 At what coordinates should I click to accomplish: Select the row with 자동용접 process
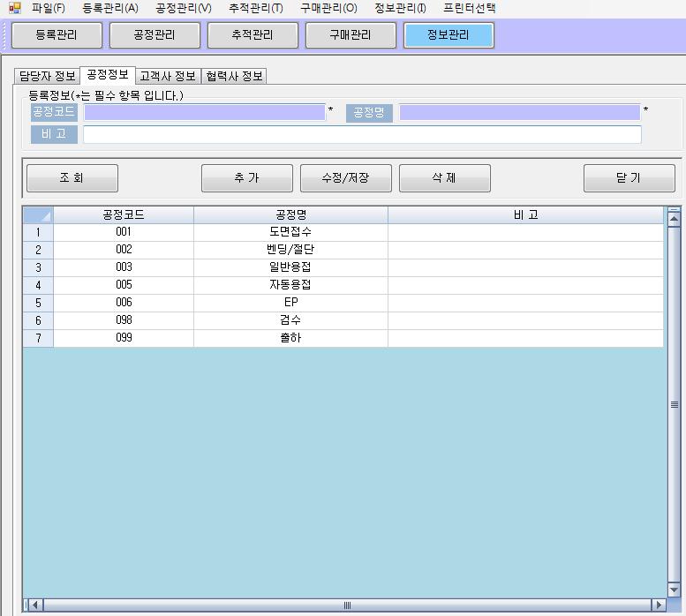[x=290, y=285]
